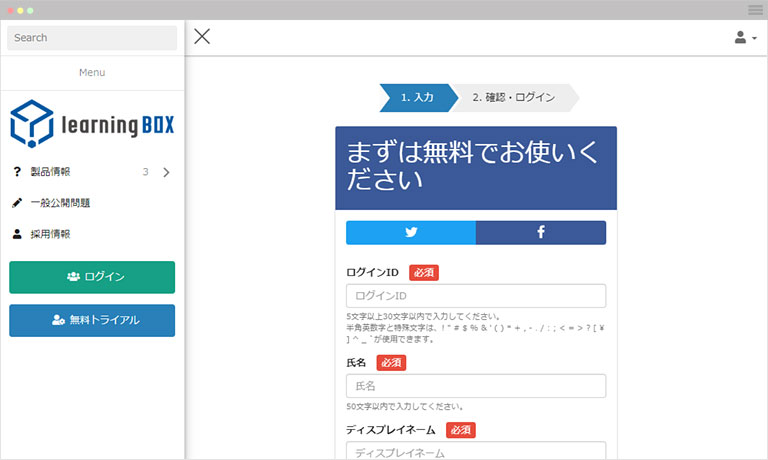Click the question mark icon beside 製品情報
The image size is (768, 460).
pyautogui.click(x=17, y=172)
